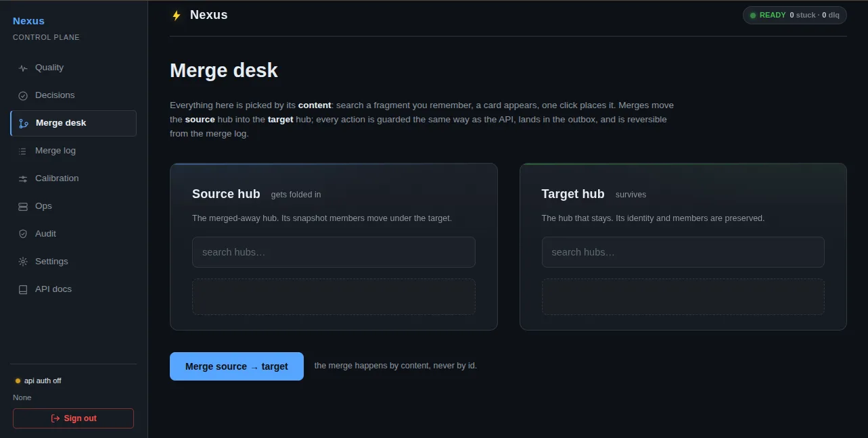Open the Quality page label
The image size is (868, 438).
pos(49,68)
